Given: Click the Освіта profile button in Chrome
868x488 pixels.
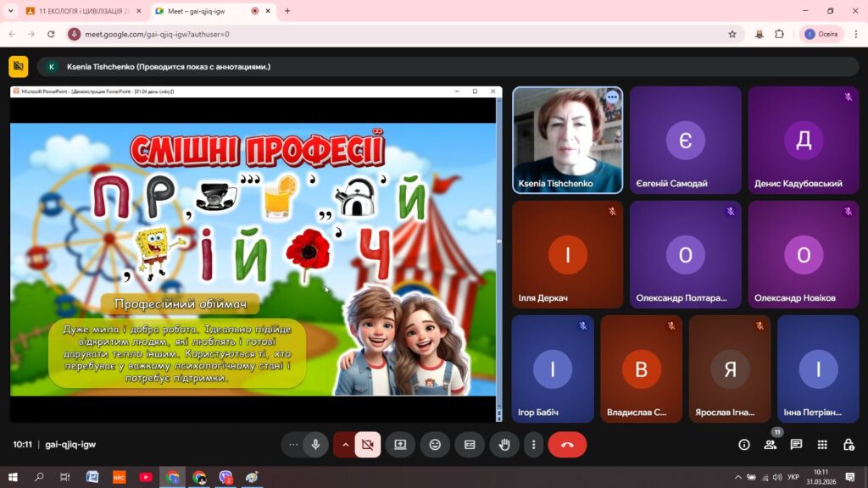Looking at the screenshot, I should (821, 34).
